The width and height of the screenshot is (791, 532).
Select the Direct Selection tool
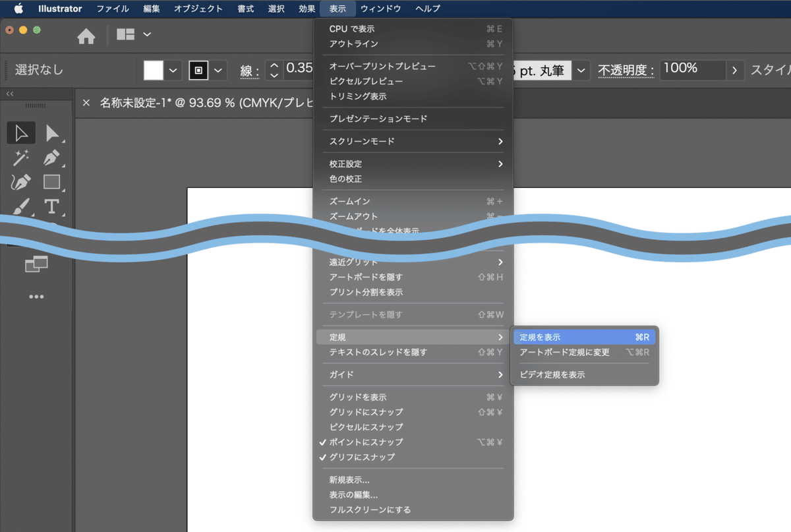tap(53, 133)
